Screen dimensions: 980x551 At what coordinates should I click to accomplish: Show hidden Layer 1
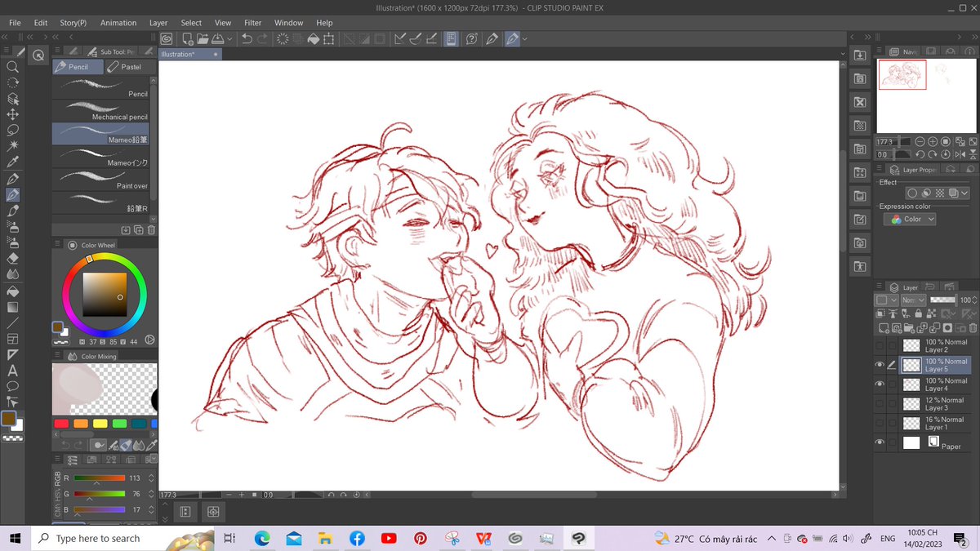[x=880, y=424]
